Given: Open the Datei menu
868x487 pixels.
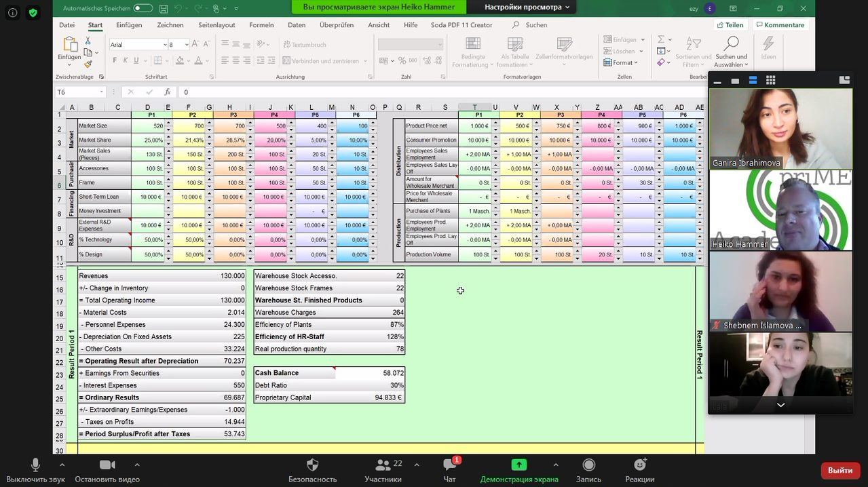Looking at the screenshot, I should coord(67,25).
